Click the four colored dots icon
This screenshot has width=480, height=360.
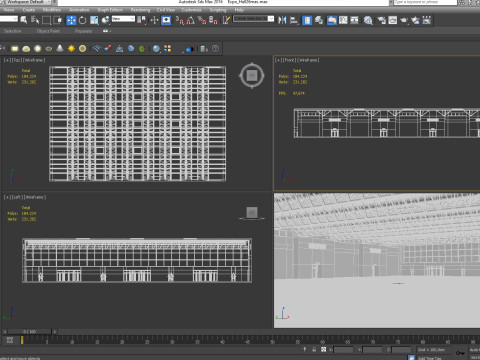(x=167, y=49)
